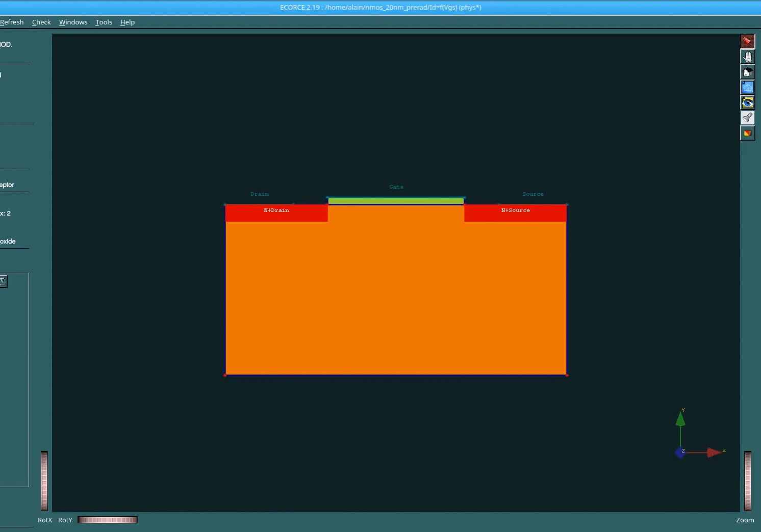
Task: Open the Refresh menu
Action: 12,22
